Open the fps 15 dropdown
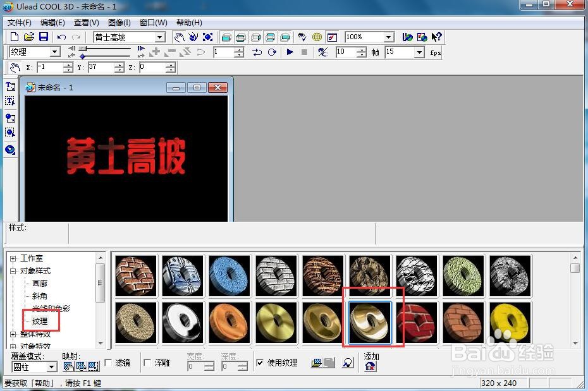This screenshot has height=391, width=588. pos(420,52)
